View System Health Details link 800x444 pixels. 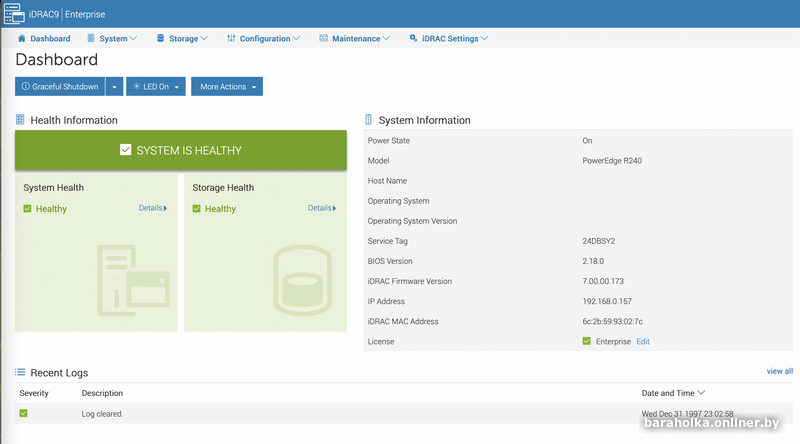153,208
